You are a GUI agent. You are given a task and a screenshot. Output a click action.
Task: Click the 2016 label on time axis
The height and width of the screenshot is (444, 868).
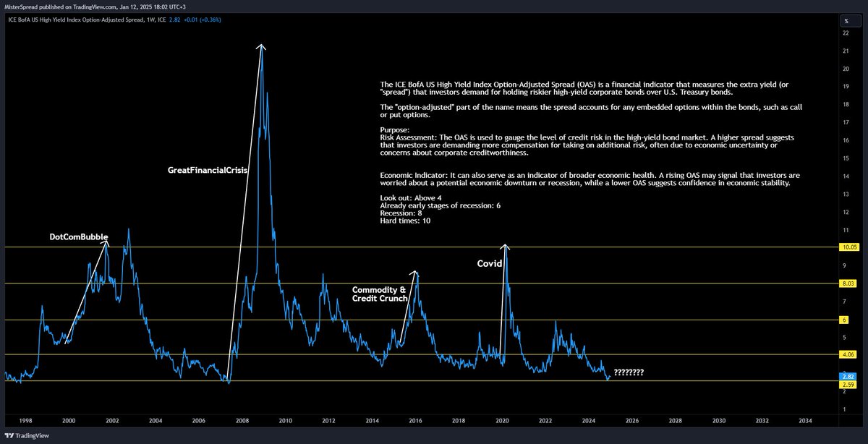[x=416, y=419]
